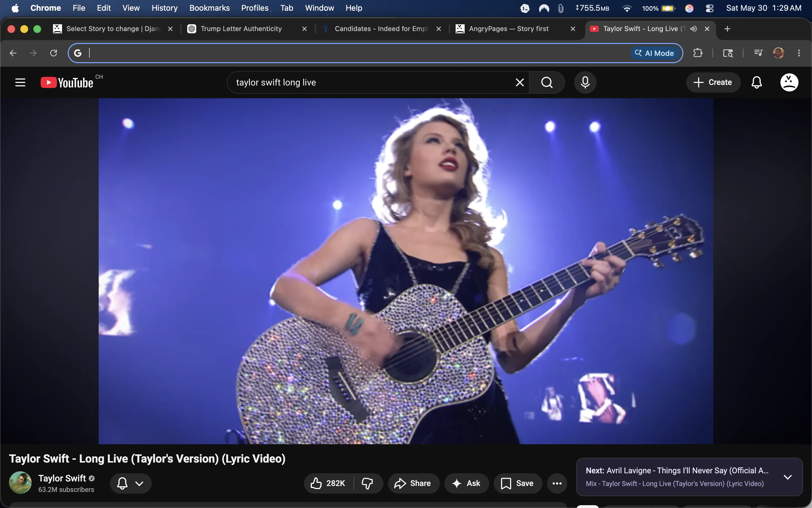Open Chrome application menu in menu bar
The image size is (812, 508).
click(46, 8)
